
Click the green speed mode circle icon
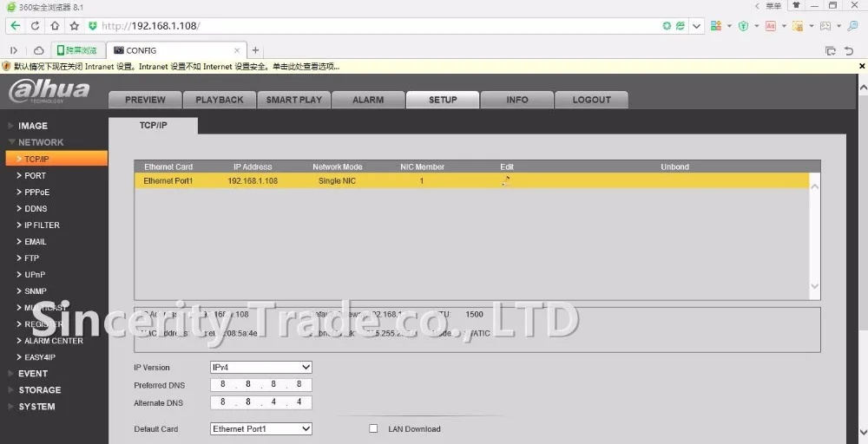[667, 26]
